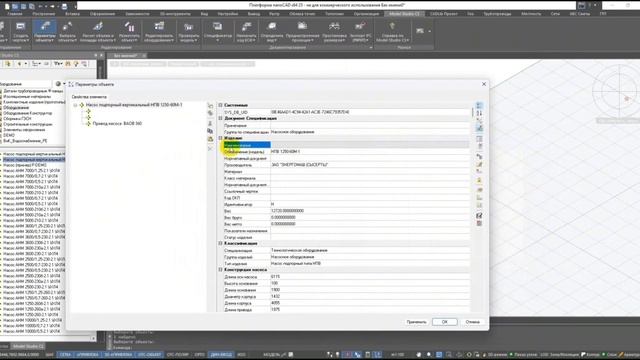
Task: Click the Обозначение (модель) value field
Action: coord(370,151)
